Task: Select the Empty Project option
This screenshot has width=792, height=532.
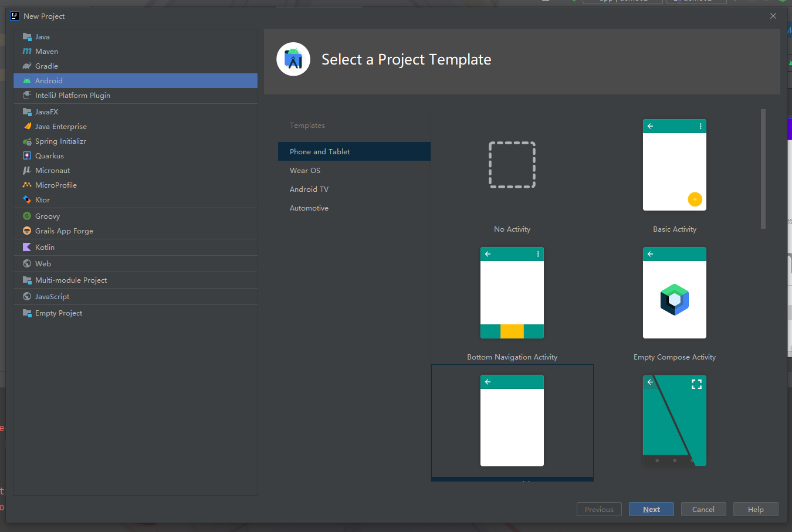Action: click(136, 313)
